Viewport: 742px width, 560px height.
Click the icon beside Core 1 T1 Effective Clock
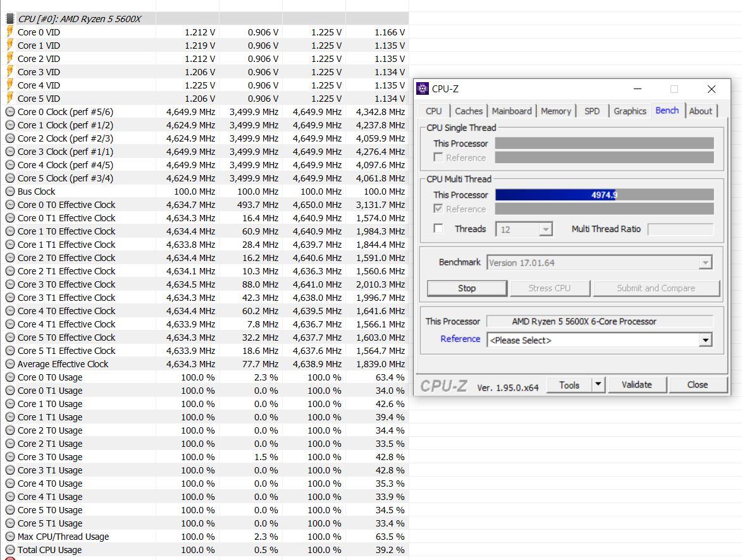pos(10,245)
